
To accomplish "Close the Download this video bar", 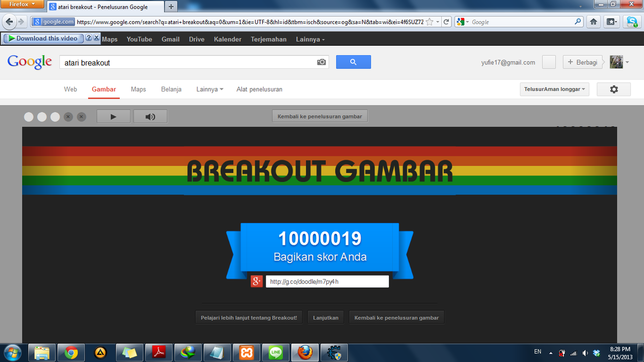I will [x=97, y=38].
